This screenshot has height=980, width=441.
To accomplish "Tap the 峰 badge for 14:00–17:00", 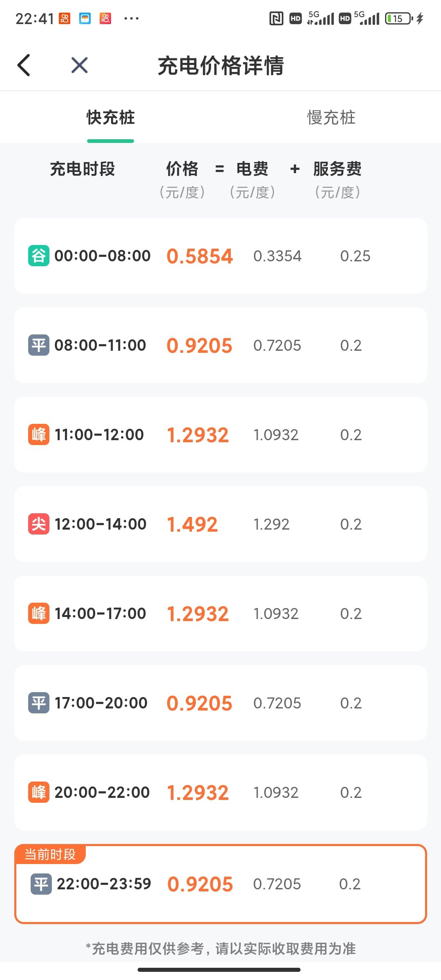I will pos(39,613).
